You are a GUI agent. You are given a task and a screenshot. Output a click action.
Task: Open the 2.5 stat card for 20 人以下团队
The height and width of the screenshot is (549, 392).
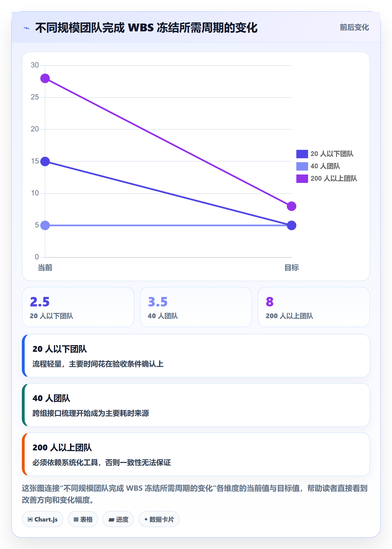(78, 307)
